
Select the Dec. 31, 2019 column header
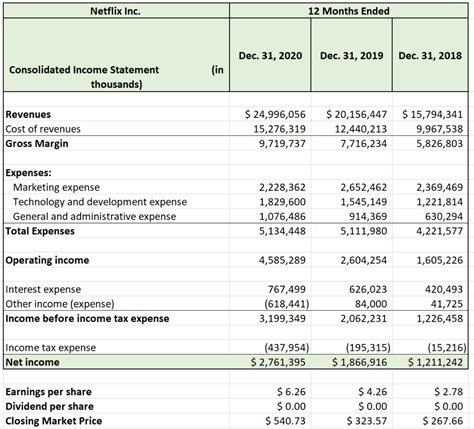[352, 55]
